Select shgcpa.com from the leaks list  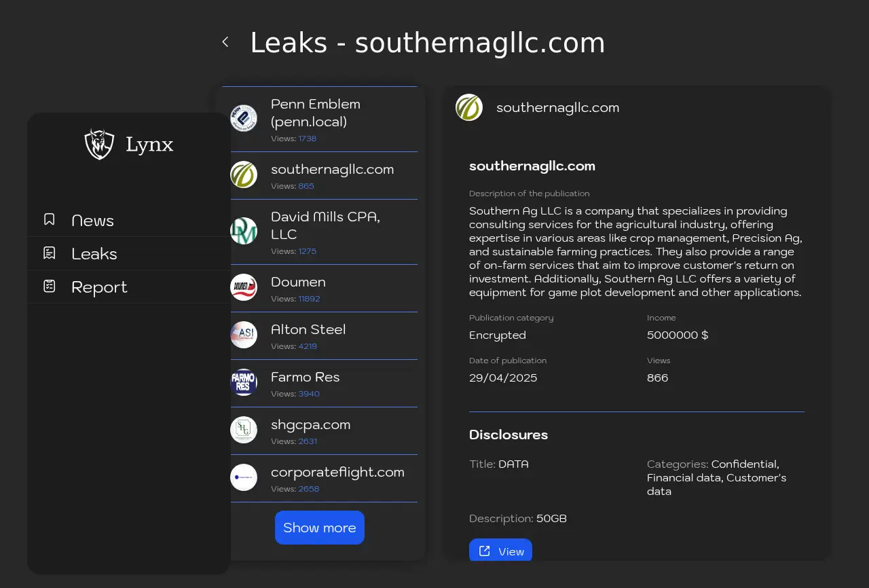point(310,425)
